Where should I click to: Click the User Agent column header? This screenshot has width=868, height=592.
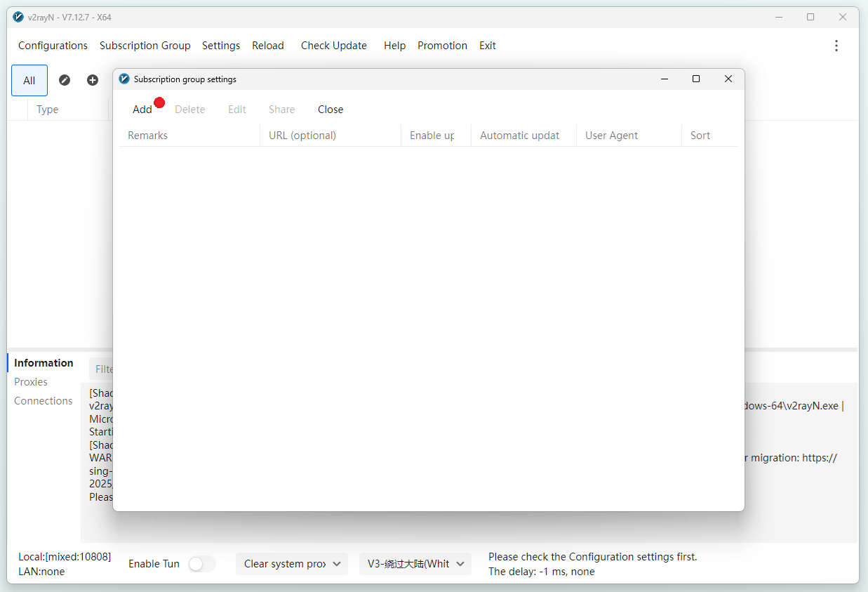[x=611, y=136]
